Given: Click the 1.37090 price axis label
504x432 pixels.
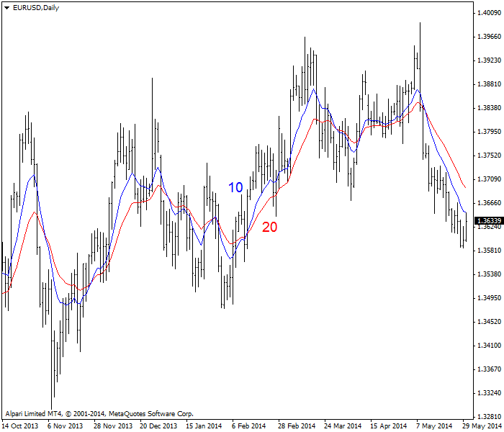Looking at the screenshot, I should coord(489,179).
